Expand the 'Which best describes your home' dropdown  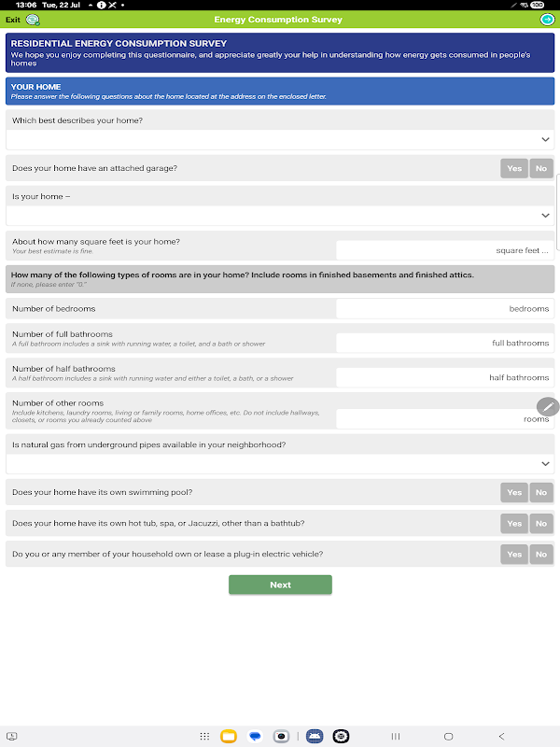tap(280, 139)
